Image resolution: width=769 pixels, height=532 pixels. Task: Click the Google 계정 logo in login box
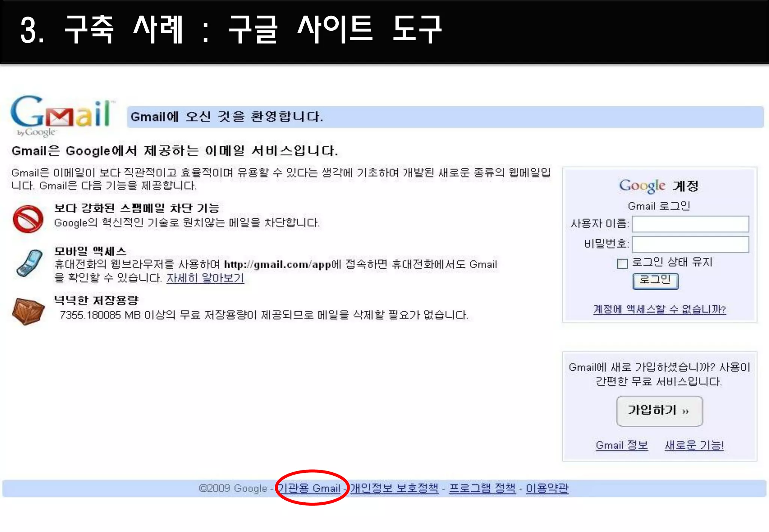pyautogui.click(x=659, y=186)
